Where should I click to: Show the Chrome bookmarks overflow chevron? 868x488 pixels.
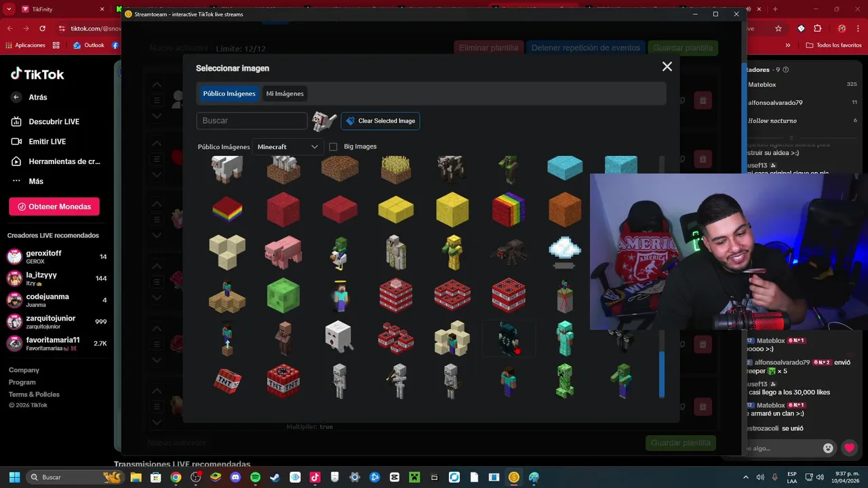coord(788,45)
